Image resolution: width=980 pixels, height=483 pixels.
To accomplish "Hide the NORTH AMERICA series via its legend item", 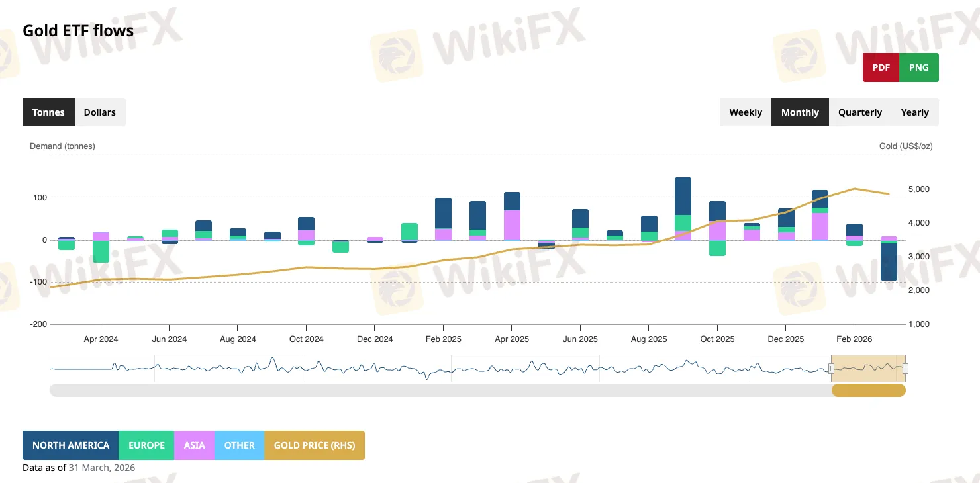I will [x=70, y=445].
